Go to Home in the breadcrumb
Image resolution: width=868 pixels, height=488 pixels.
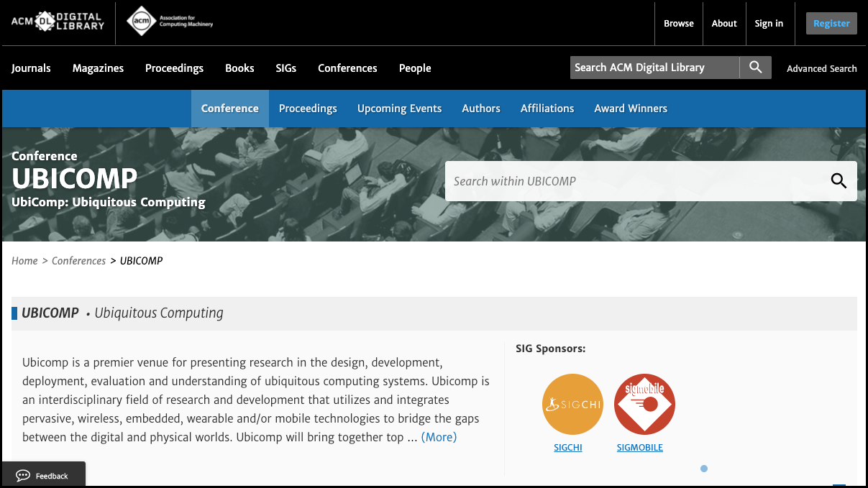click(x=24, y=261)
